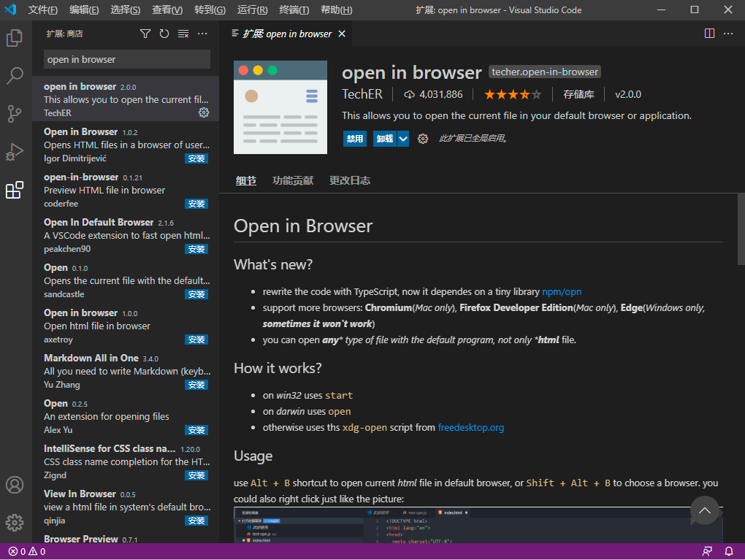Install Markdown All in One
Screen dimensions: 745x560
click(196, 385)
